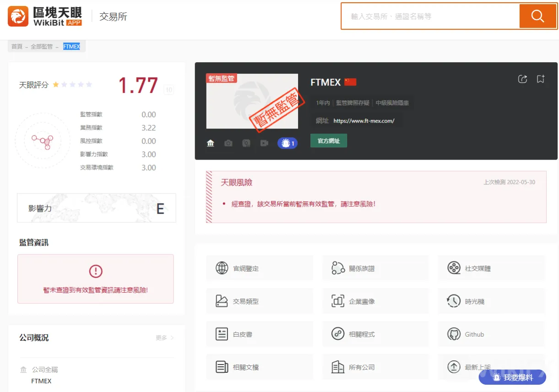Click the 監管指數 row label
559x392 pixels.
tap(92, 114)
